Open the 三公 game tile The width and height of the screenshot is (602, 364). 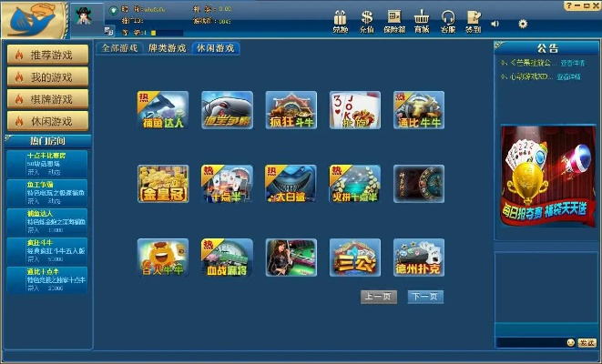coord(355,258)
